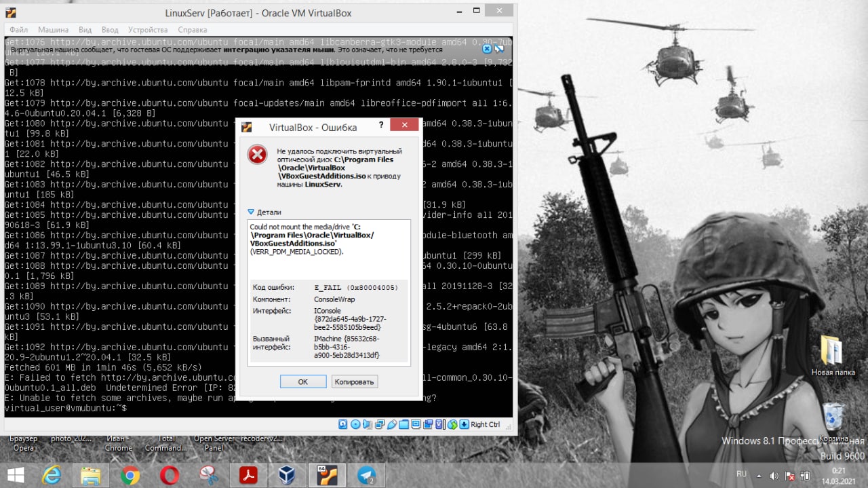This screenshot has width=868, height=488.
Task: Click the don't-show-again icon in notification bar
Action: coord(500,49)
